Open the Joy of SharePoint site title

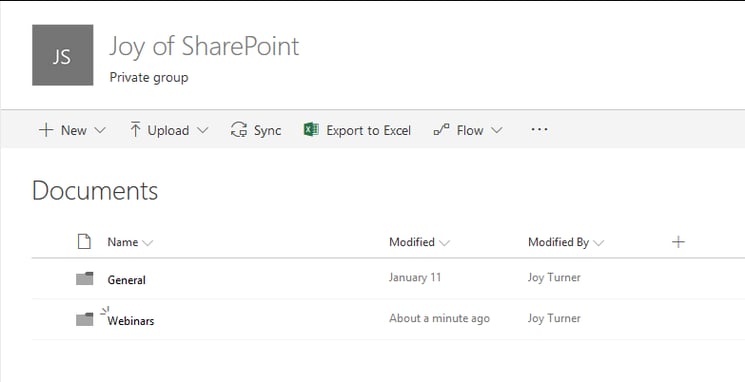[x=204, y=48]
